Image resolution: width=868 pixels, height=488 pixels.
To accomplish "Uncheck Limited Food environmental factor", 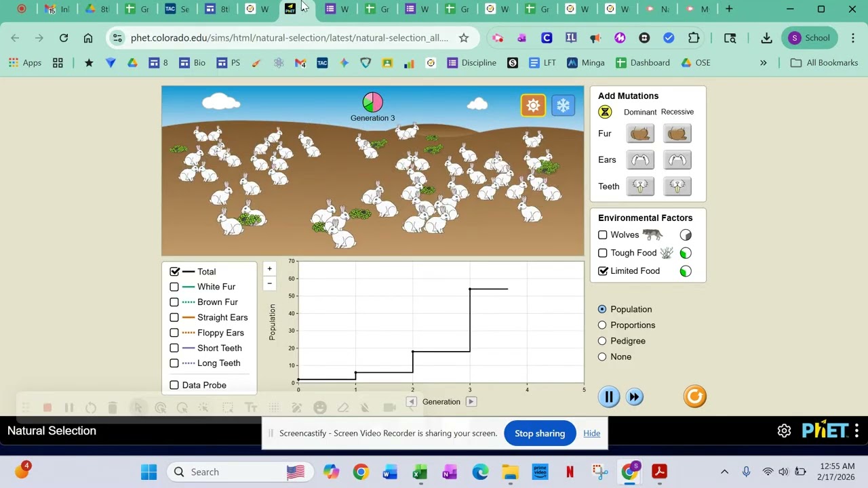I will [x=603, y=271].
